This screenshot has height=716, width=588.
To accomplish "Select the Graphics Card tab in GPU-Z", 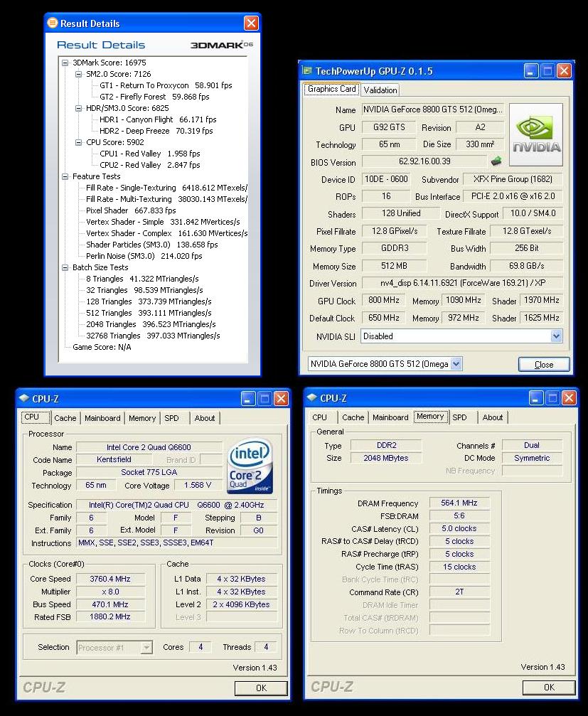I will [x=332, y=89].
